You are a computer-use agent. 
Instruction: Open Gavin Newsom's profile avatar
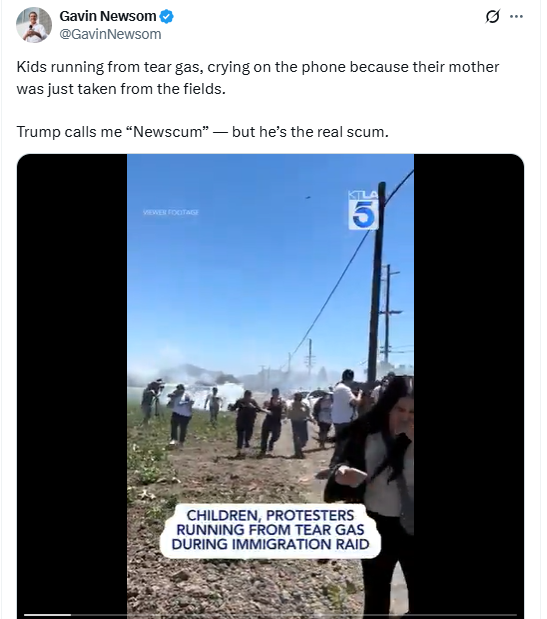pos(34,25)
